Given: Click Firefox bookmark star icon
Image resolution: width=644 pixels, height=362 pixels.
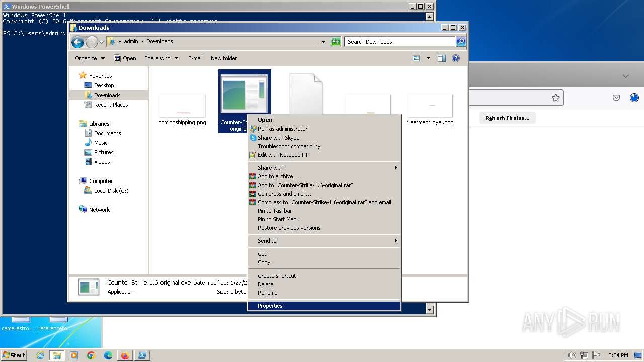Looking at the screenshot, I should (556, 98).
